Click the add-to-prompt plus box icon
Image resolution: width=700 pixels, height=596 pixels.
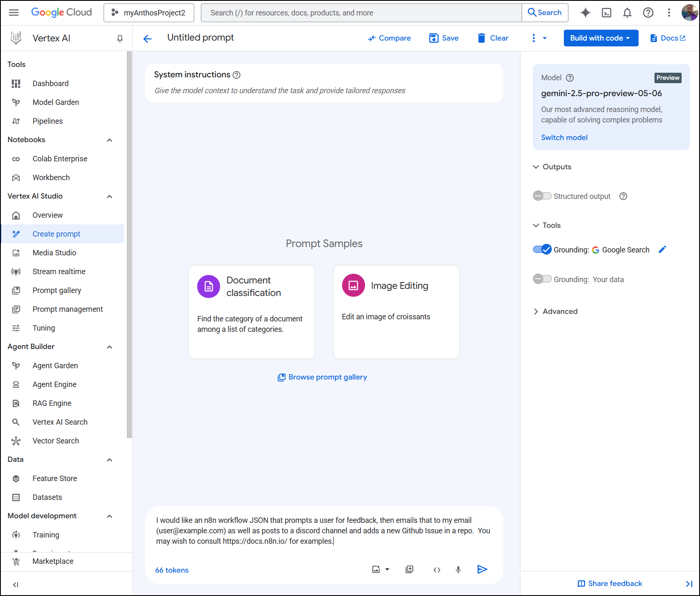[x=410, y=569]
